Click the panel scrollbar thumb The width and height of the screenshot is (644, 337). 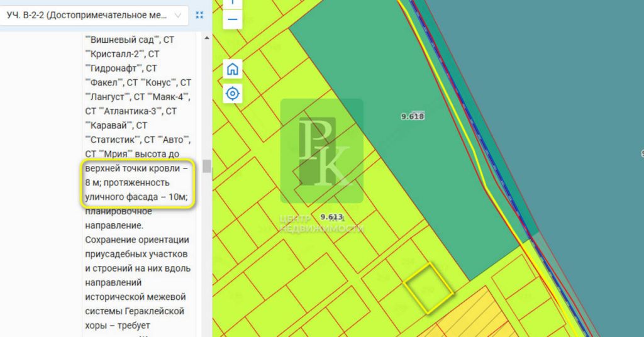(206, 166)
